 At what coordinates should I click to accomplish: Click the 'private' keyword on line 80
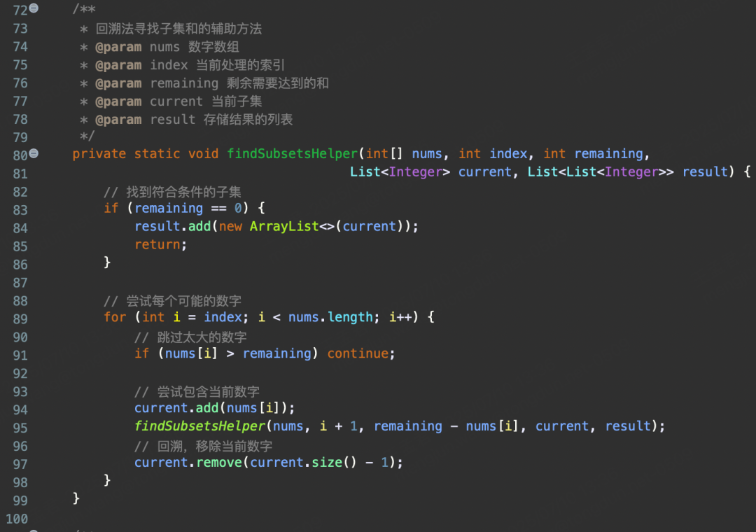(99, 154)
